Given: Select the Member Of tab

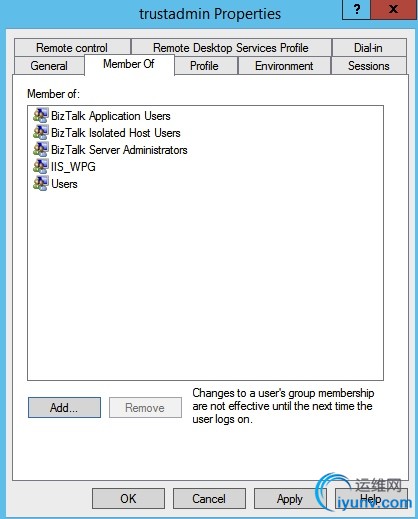Looking at the screenshot, I should click(x=129, y=64).
